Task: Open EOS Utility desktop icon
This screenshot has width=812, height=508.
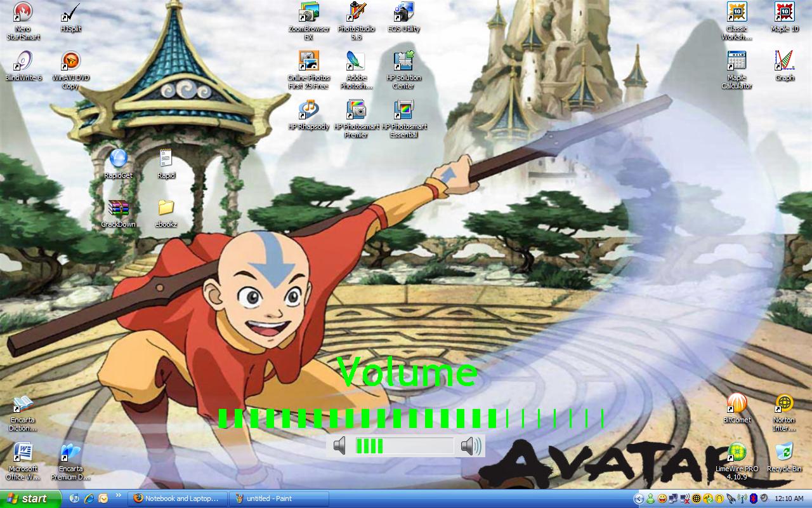Action: pyautogui.click(x=403, y=17)
